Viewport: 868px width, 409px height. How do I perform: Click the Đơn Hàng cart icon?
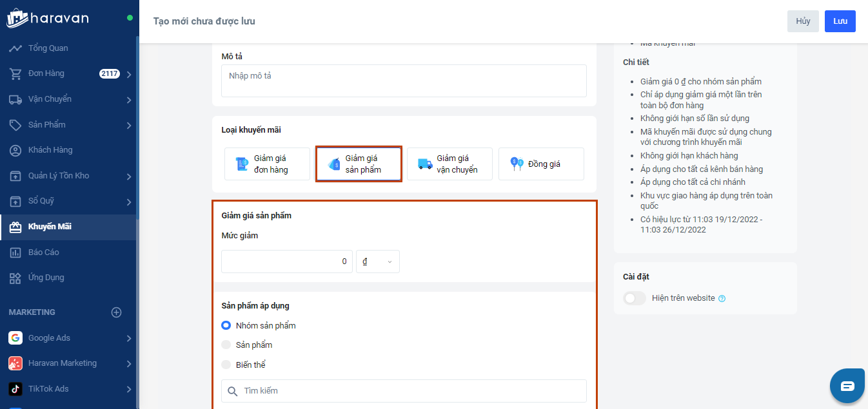point(15,74)
